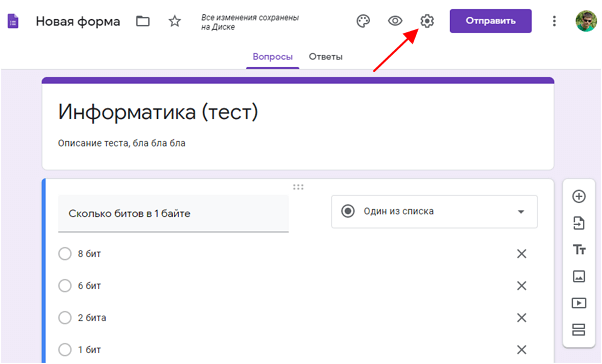602x364 pixels.
Task: Open the Google Forms home icon
Action: 13,21
